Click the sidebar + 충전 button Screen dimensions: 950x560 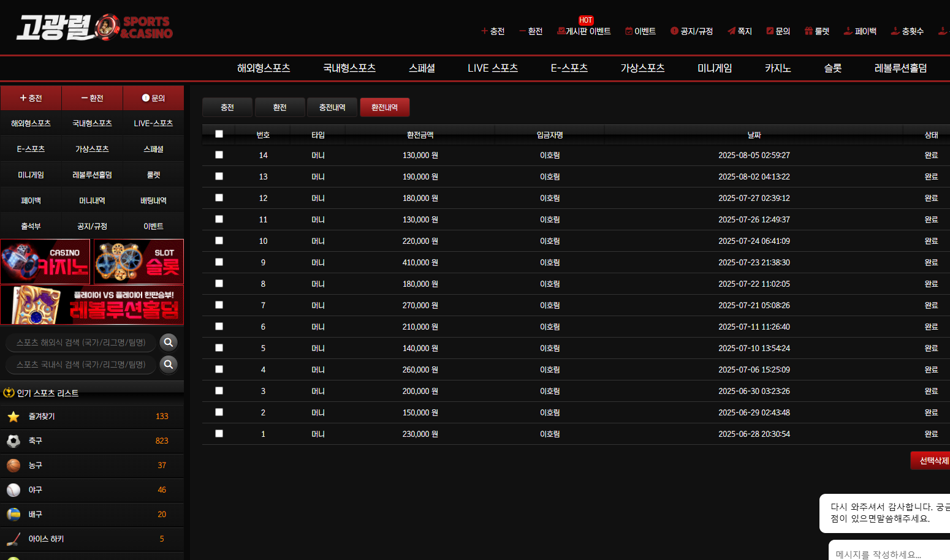(31, 98)
